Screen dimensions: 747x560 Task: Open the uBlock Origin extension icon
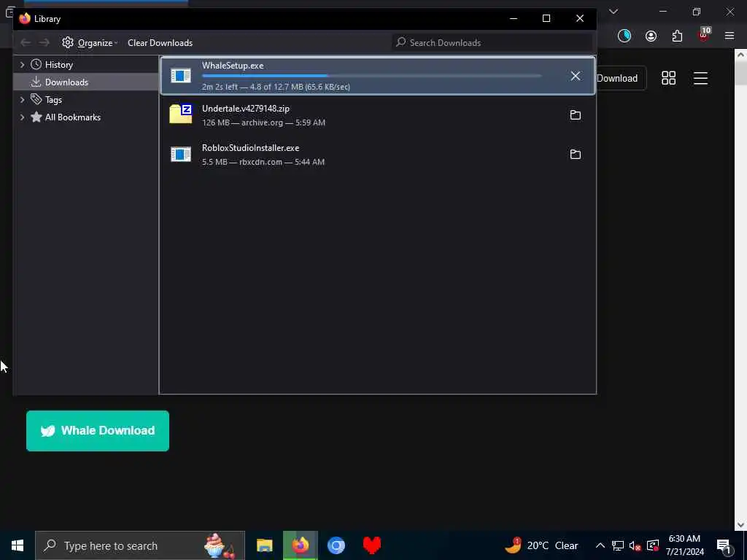pyautogui.click(x=704, y=35)
